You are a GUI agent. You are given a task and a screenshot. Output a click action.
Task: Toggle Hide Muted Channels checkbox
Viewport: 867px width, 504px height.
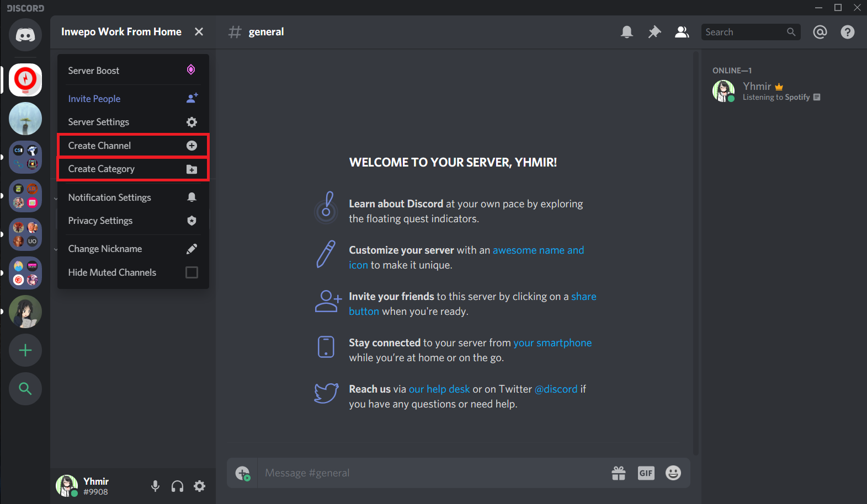coord(192,272)
